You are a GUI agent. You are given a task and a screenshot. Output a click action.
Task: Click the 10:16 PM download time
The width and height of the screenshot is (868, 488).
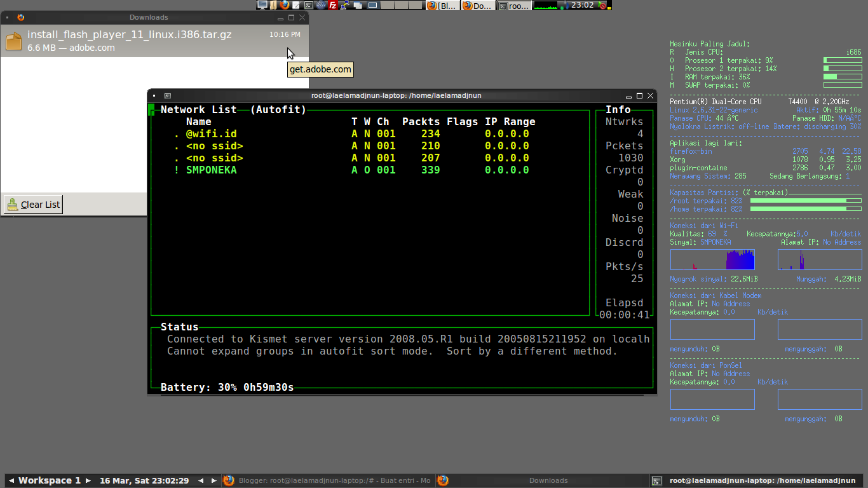click(285, 34)
